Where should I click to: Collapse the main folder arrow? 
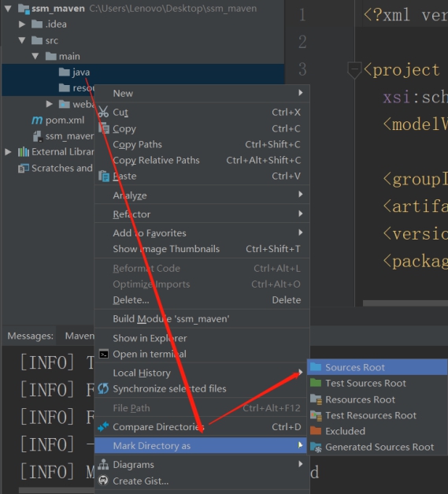(35, 57)
